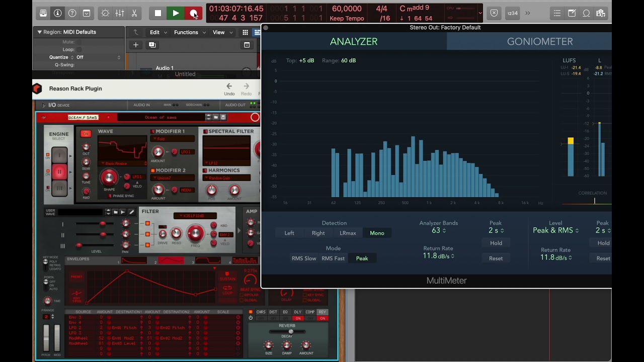Click Undo arrow in Reason Rack Plugin

coord(229,86)
